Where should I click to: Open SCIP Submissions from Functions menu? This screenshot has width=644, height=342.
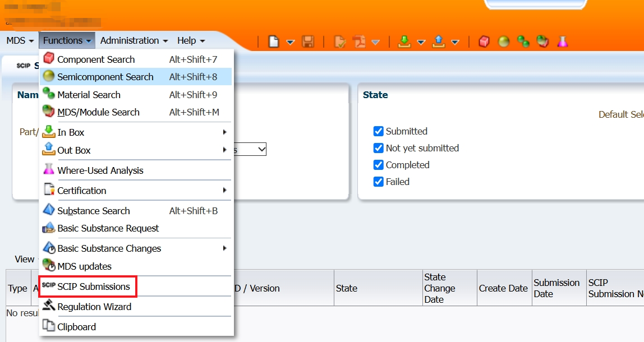tap(136, 286)
